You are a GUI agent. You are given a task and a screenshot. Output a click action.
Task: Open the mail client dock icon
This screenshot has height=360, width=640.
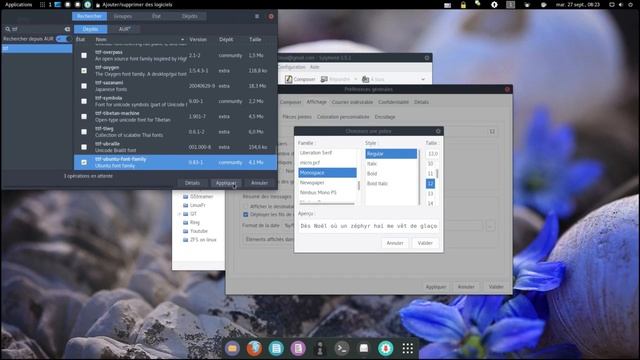[364, 348]
